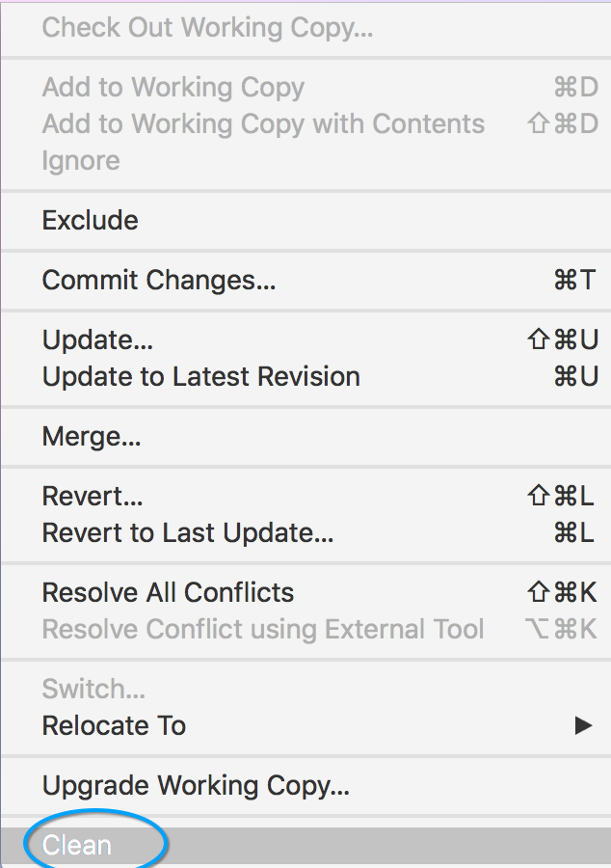The image size is (611, 868).
Task: Select Upgrade Working Copy…
Action: (x=196, y=786)
